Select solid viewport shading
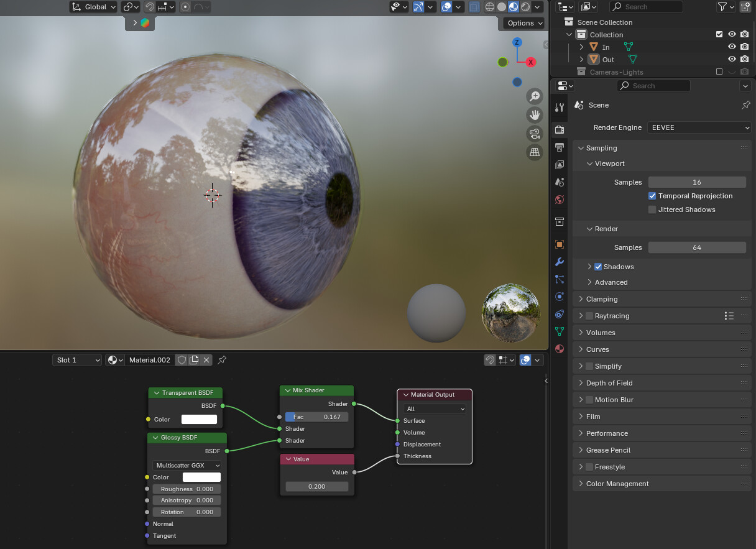The width and height of the screenshot is (756, 549). [502, 7]
